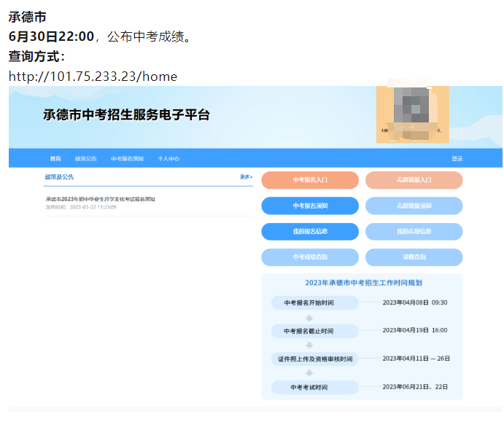Screen dimensions: 504x438
Task: Click the 中考成绩查询 score query button
Action: tap(310, 257)
